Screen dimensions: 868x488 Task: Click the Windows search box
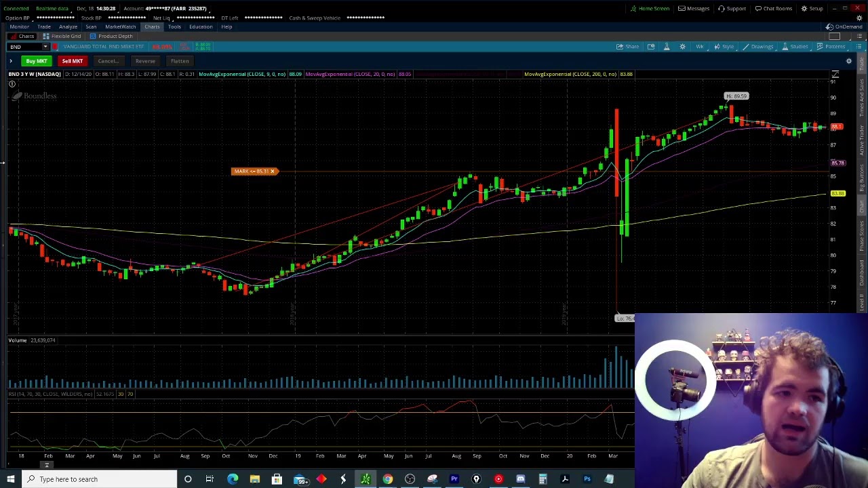click(x=99, y=479)
